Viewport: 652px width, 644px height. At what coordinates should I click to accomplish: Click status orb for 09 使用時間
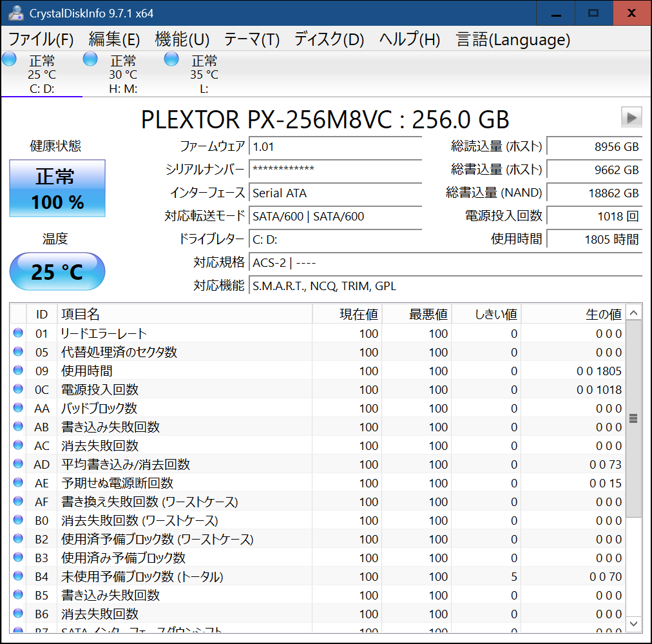[18, 370]
